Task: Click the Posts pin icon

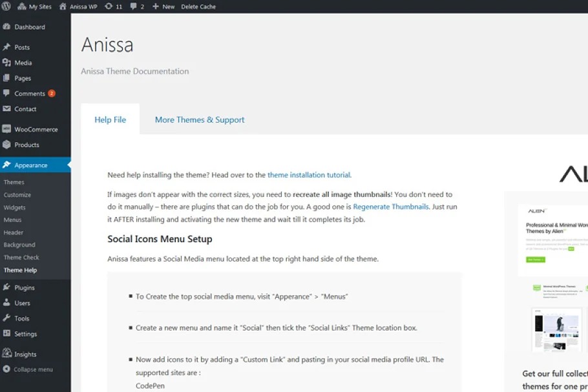Action: (x=6, y=47)
